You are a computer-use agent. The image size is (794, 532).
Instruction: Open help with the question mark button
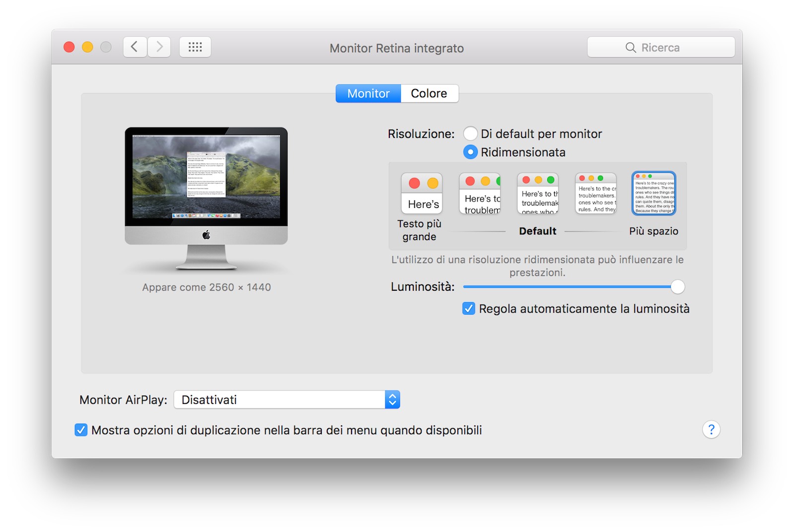[x=711, y=429]
